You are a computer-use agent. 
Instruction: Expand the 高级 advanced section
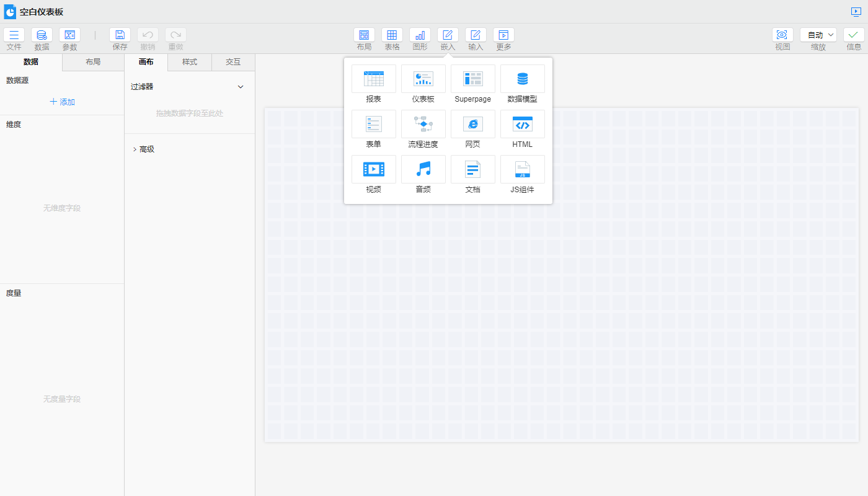point(143,149)
